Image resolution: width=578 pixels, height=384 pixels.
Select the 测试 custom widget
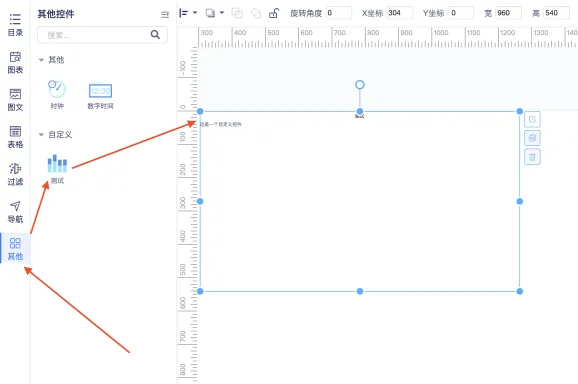[57, 169]
